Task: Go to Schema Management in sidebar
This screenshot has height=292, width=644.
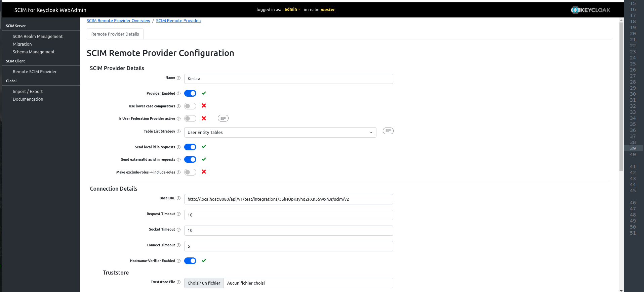Action: [x=34, y=52]
